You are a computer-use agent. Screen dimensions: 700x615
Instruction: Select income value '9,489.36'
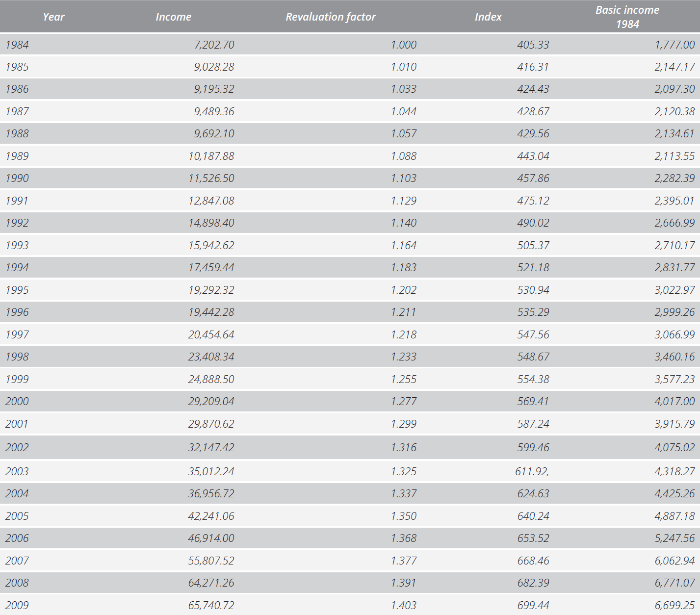click(214, 111)
